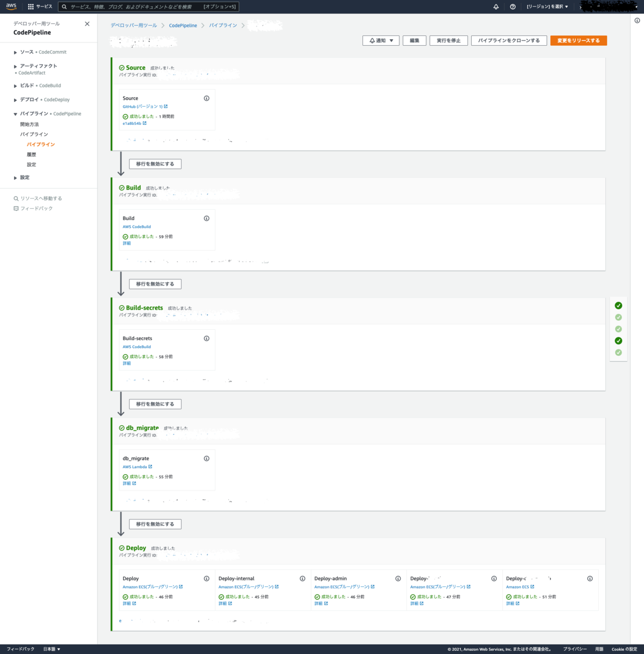This screenshot has height=654, width=644.
Task: Open the 日本語 language dropdown in footer
Action: pos(52,649)
